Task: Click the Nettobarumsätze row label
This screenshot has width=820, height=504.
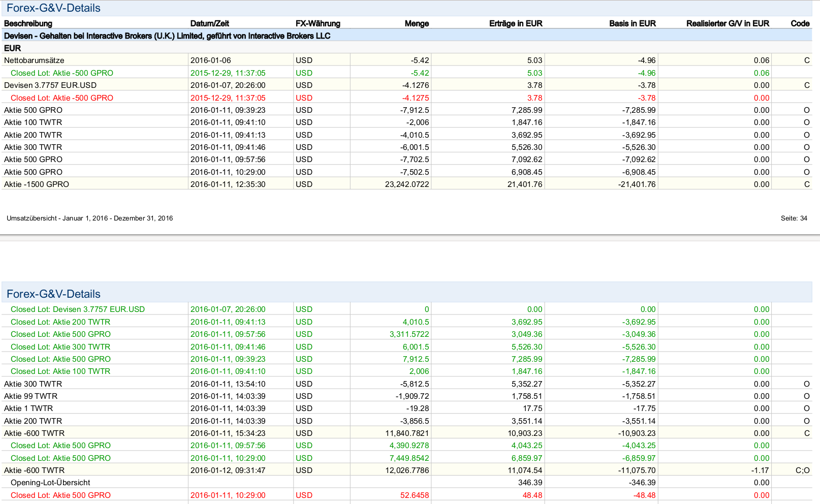Action: tap(34, 60)
